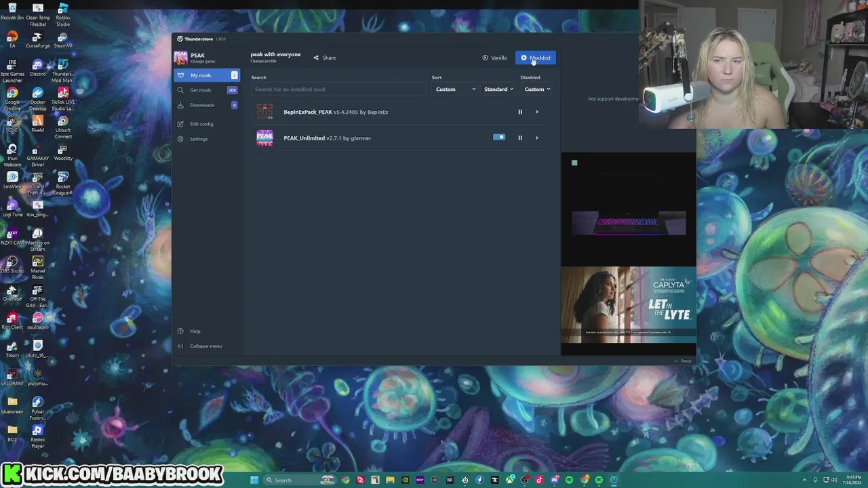Click the Caplyta advertisement banner
Viewport: 868px width, 488px height.
(629, 305)
